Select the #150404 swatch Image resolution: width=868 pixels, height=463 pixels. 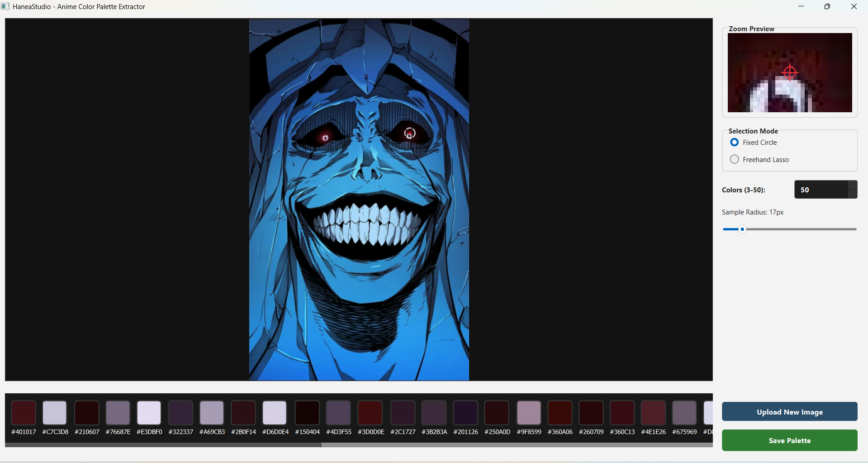(307, 412)
